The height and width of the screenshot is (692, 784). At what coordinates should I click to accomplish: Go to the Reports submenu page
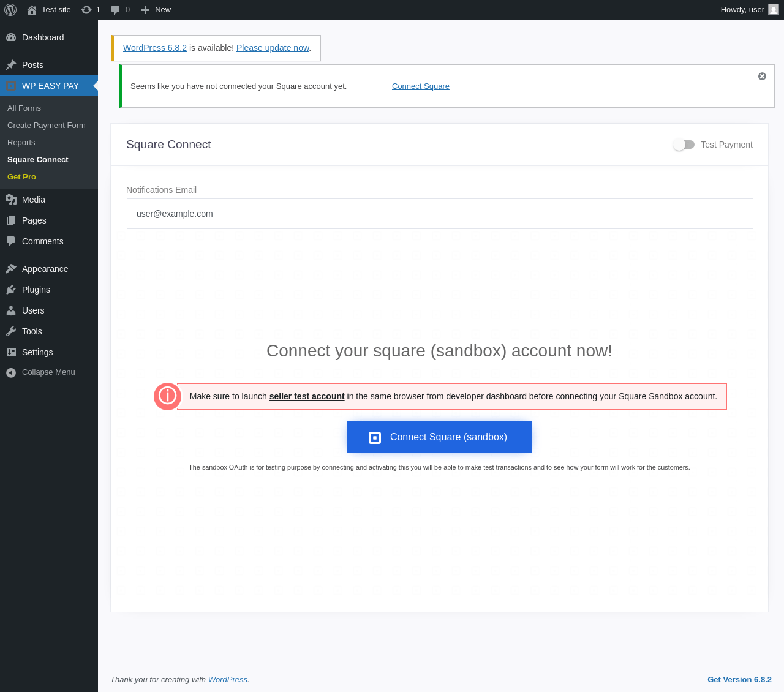(x=21, y=142)
